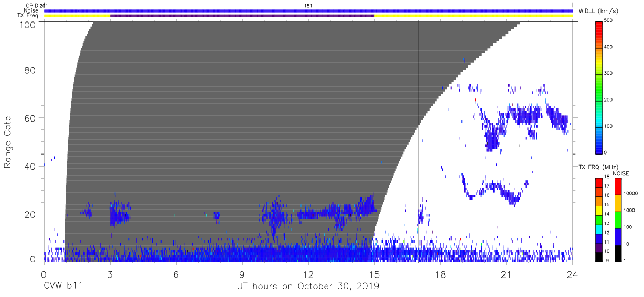Click the '14' tick on the TX FRQ legend
This screenshot has width=644, height=297.
(x=607, y=215)
